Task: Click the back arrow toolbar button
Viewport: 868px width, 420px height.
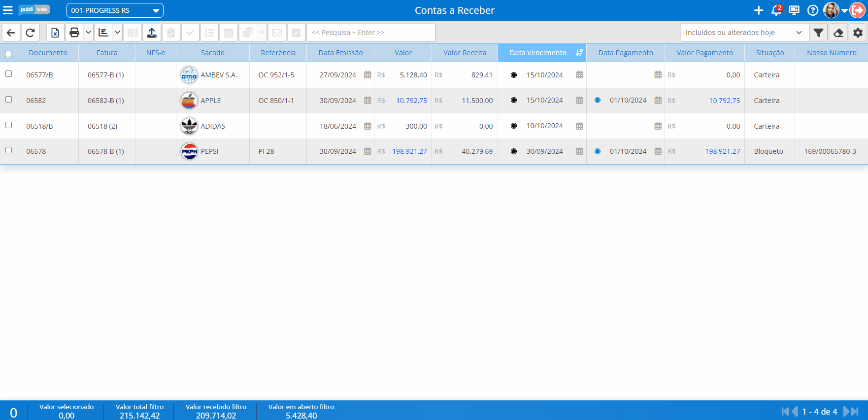Action: point(11,33)
